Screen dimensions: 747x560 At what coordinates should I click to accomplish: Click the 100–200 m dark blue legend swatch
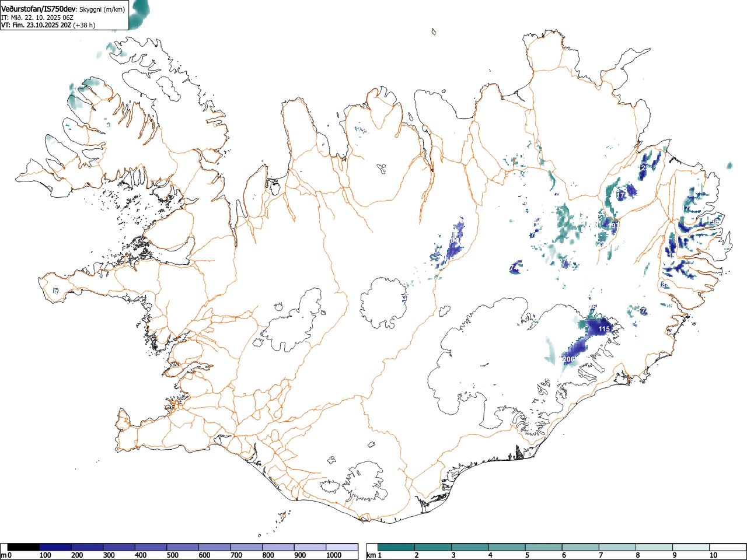[55, 547]
